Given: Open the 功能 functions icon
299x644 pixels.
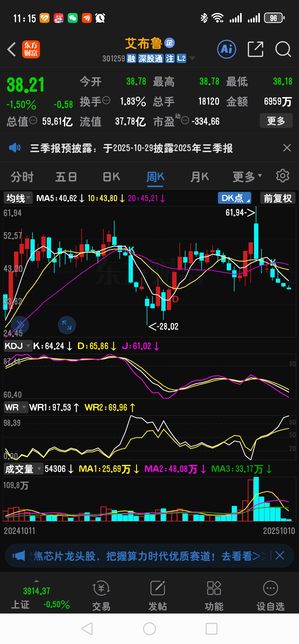Looking at the screenshot, I should pyautogui.click(x=214, y=588).
